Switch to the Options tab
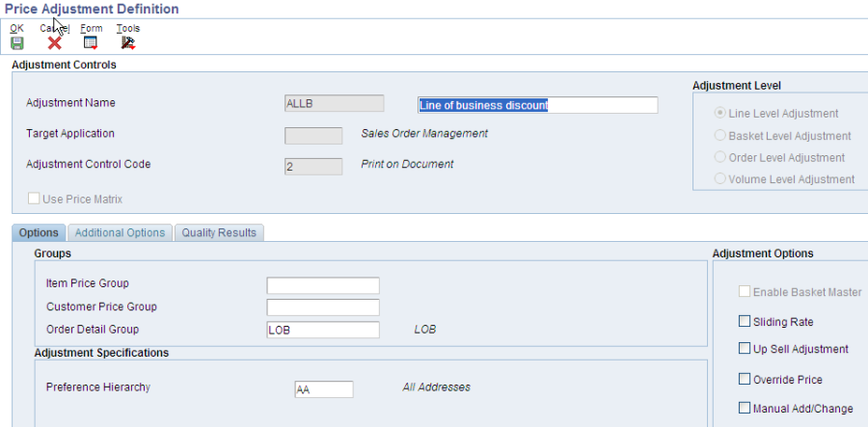This screenshot has height=427, width=868. [x=39, y=233]
